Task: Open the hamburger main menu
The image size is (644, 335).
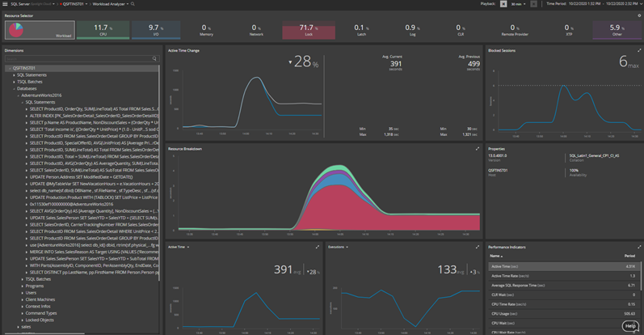Action: click(5, 4)
